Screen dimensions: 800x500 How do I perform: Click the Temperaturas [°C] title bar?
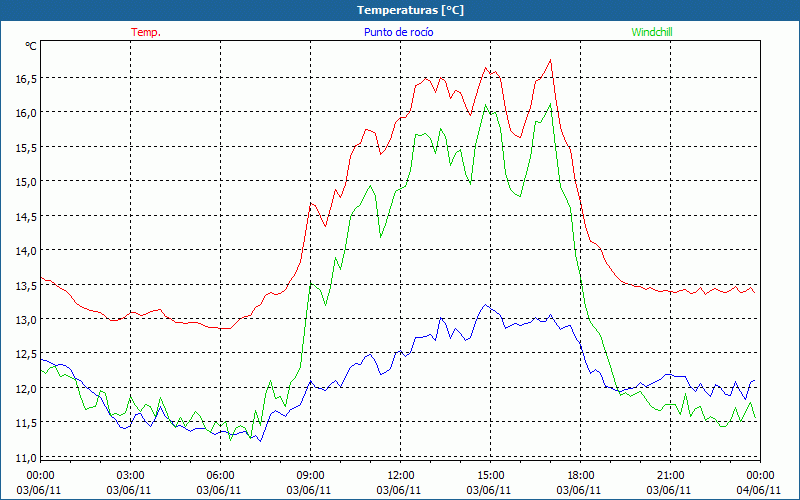[x=400, y=10]
